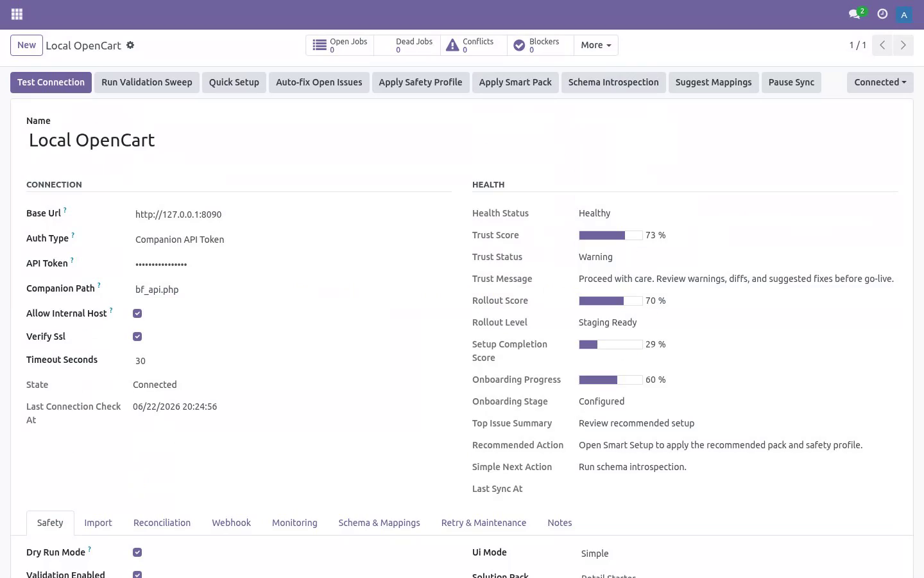Toggle the Allow Internal Host checkbox

coord(137,313)
